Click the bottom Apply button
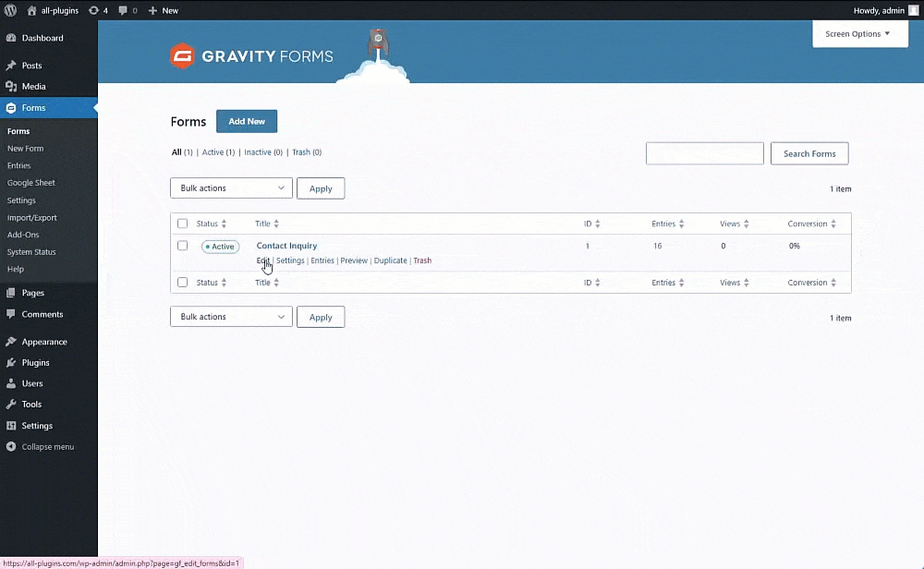924x569 pixels. pos(321,317)
